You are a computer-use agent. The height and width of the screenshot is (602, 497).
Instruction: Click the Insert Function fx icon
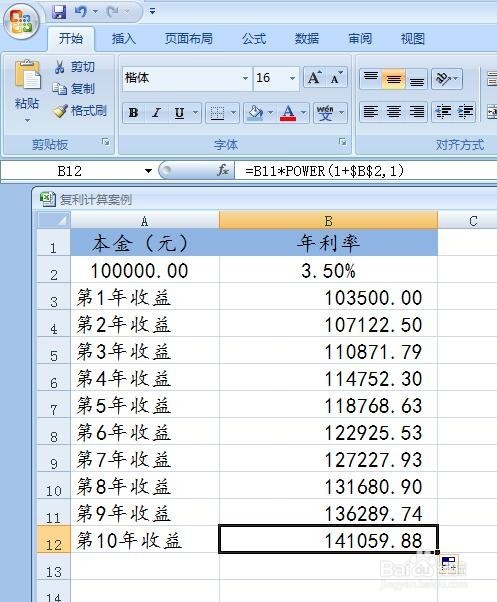pos(223,170)
